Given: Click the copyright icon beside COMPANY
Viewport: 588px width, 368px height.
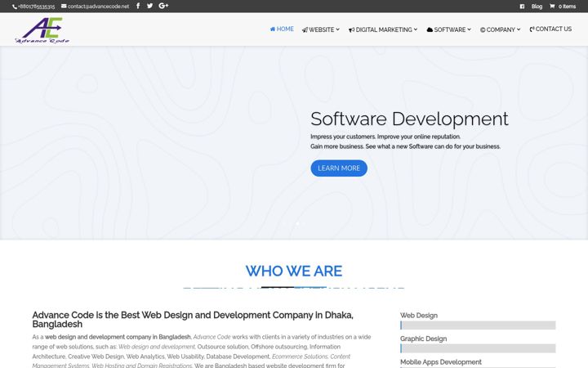Looking at the screenshot, I should tap(483, 29).
